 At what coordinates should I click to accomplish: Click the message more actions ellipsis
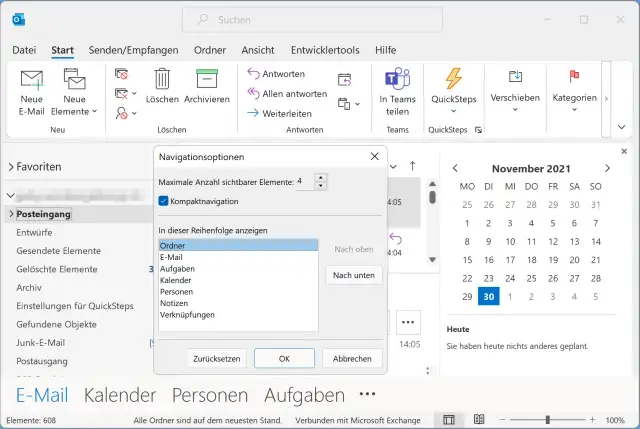pyautogui.click(x=408, y=322)
